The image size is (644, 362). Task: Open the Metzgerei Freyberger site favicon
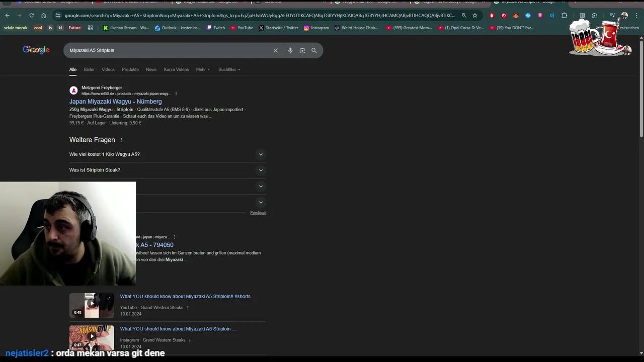pyautogui.click(x=74, y=90)
